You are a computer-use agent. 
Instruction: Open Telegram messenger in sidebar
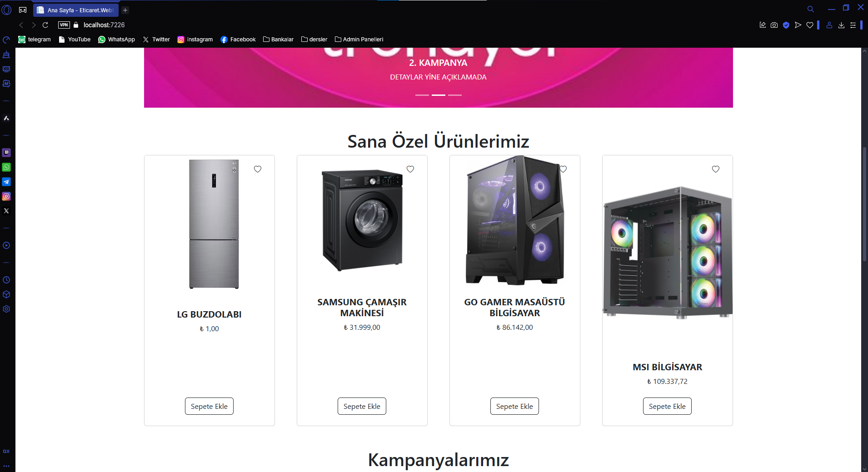6,182
